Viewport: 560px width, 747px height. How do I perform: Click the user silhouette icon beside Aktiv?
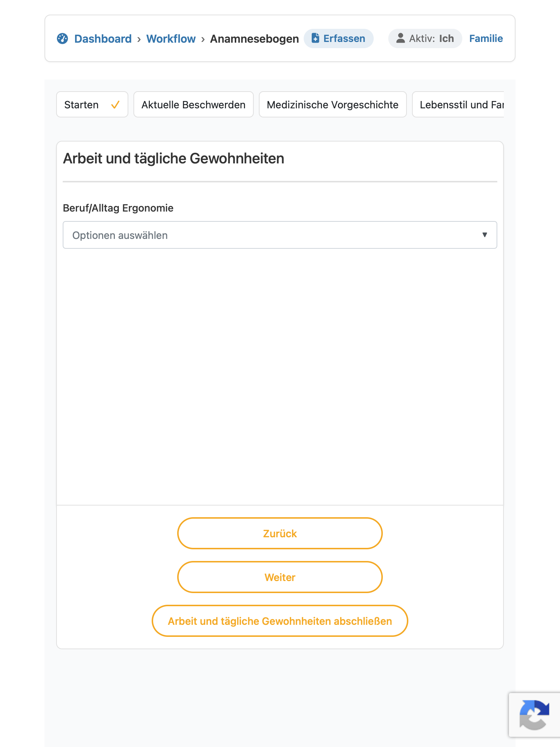(x=400, y=38)
